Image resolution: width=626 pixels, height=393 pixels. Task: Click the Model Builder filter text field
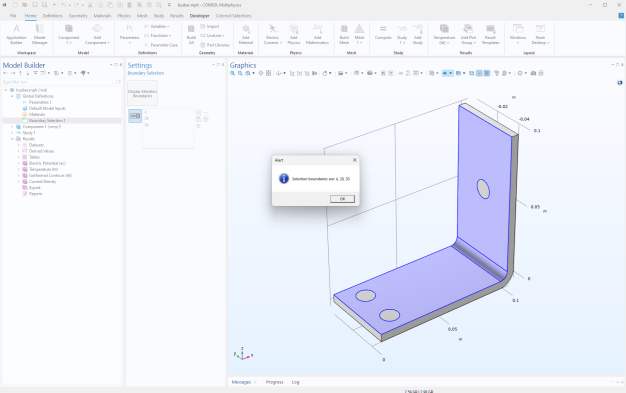click(x=58, y=82)
